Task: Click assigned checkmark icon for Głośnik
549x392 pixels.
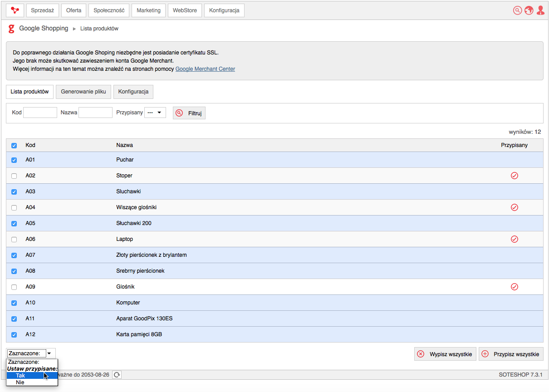Action: tap(515, 287)
